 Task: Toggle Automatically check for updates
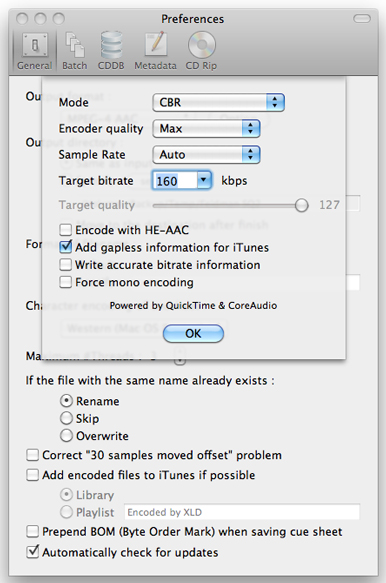click(x=33, y=552)
